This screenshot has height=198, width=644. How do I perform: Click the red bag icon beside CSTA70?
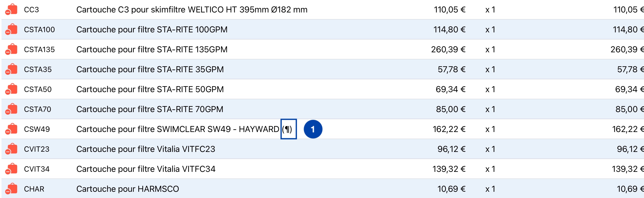tap(11, 109)
